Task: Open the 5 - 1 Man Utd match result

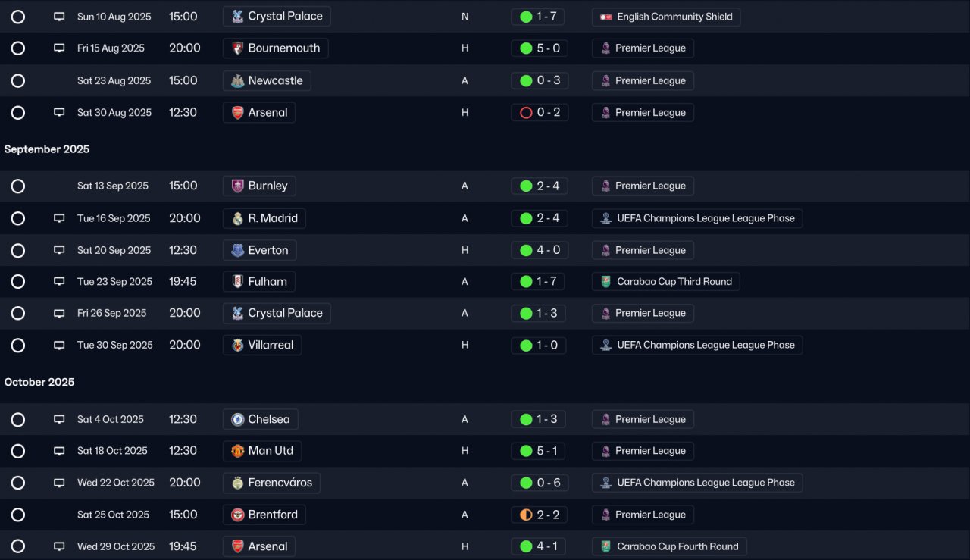Action: coord(539,451)
